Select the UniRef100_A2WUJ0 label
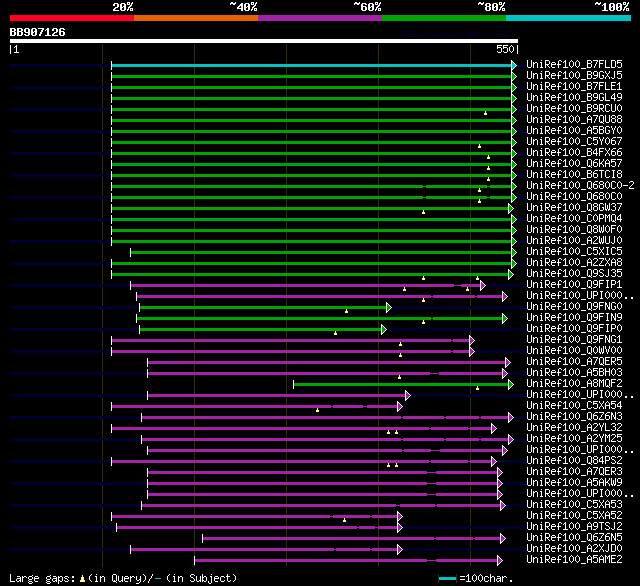The height and width of the screenshot is (586, 640). click(574, 240)
